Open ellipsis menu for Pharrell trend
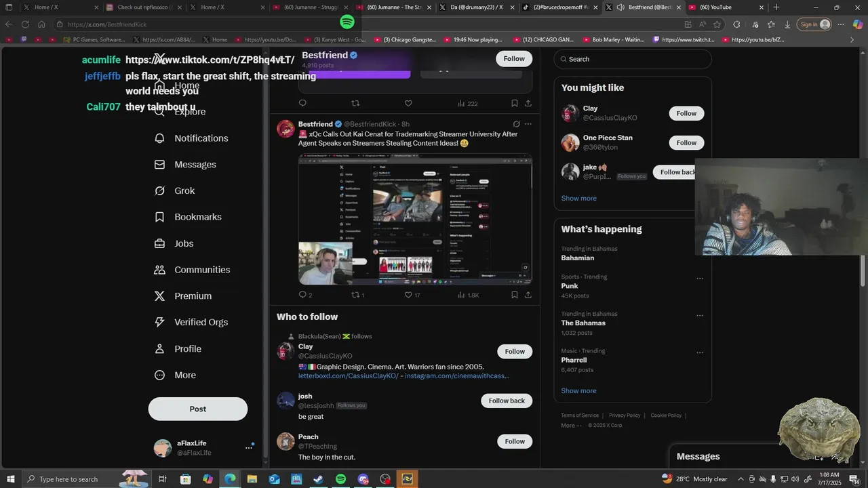 (700, 353)
